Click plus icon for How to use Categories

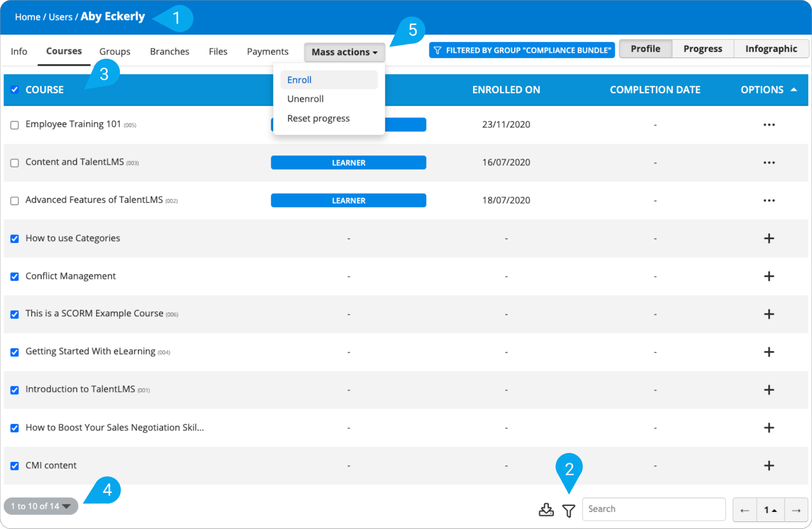[x=769, y=239]
